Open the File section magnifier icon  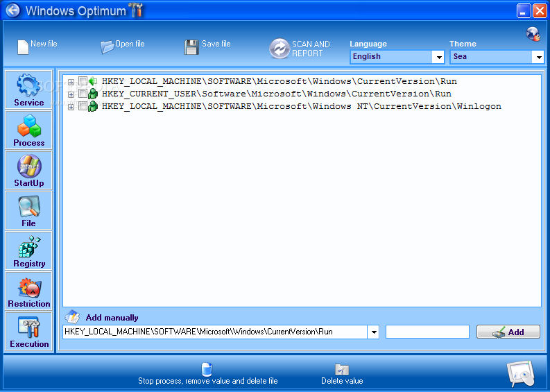pos(29,207)
